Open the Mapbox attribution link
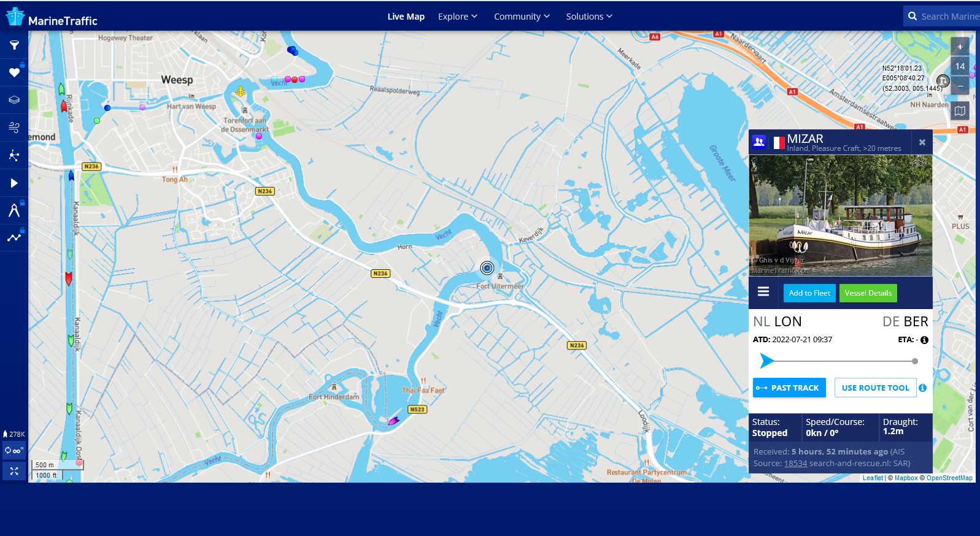The image size is (980, 536). 906,478
